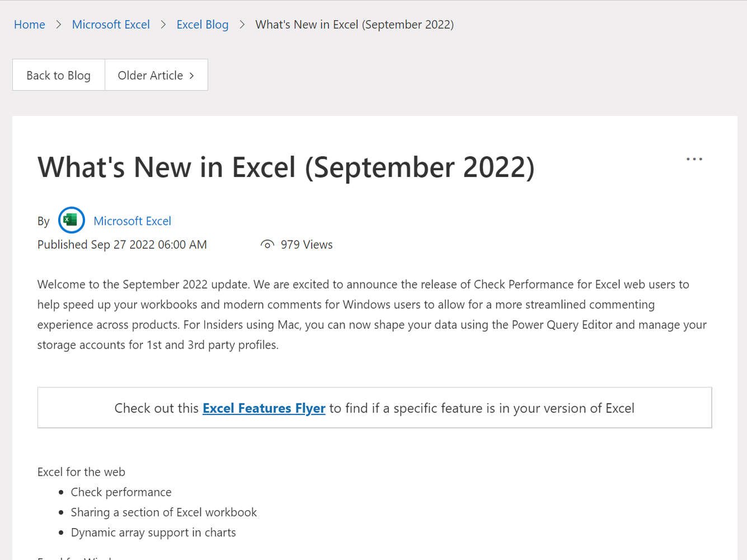Viewport: 747px width, 560px height.
Task: Click the Microsoft Excel author link
Action: click(x=132, y=220)
